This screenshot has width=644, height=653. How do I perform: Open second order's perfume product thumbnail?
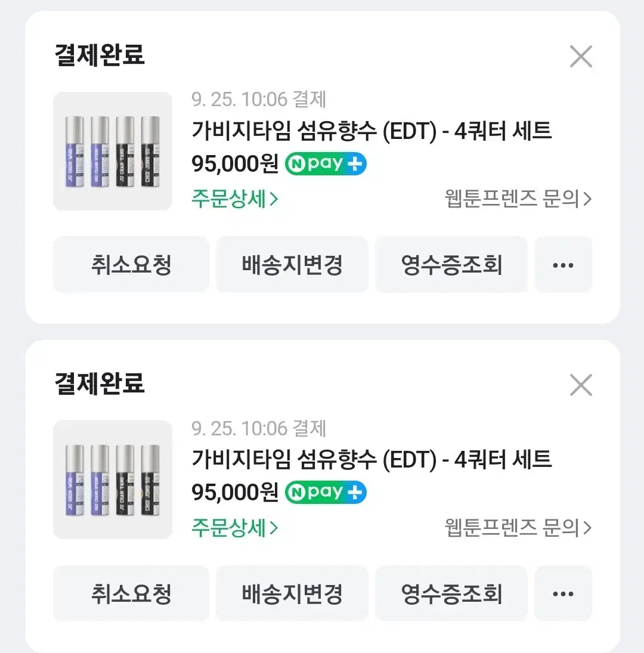coord(112,479)
